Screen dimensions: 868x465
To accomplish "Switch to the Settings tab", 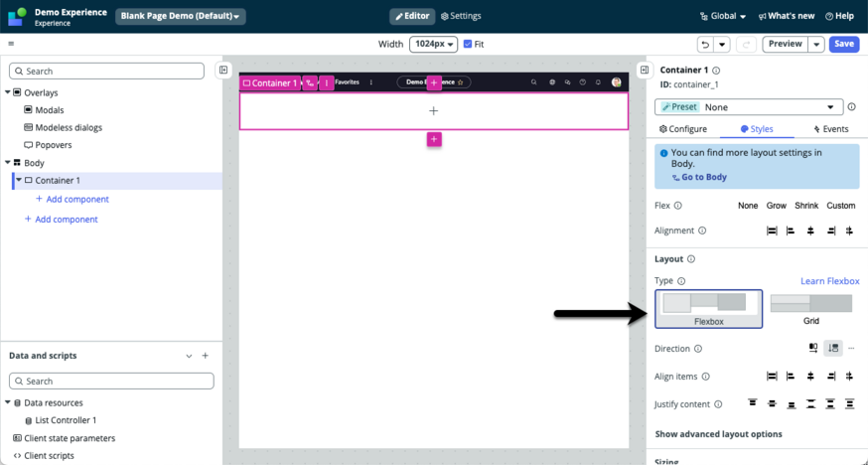I will point(461,16).
